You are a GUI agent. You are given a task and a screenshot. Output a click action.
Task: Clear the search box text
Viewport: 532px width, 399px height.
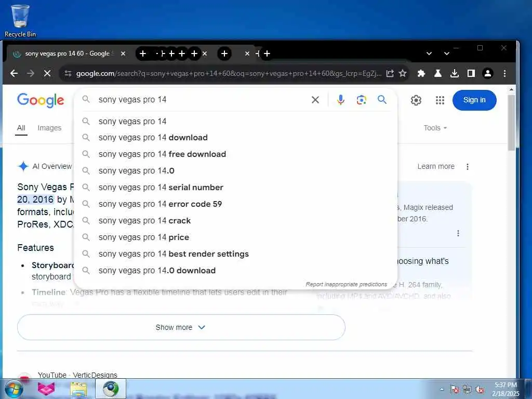[315, 100]
